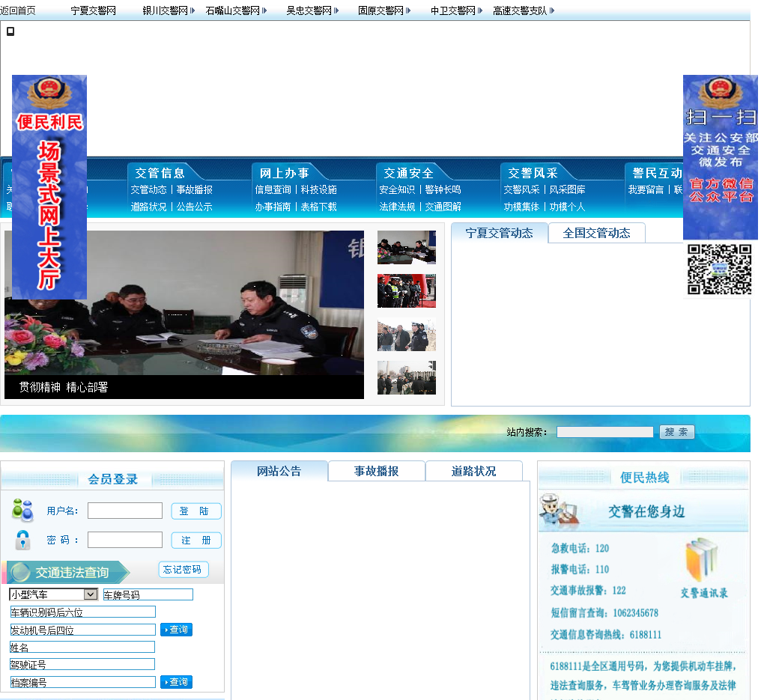Open the 交警风采 menu heading
The width and height of the screenshot is (770, 700).
coord(533,173)
